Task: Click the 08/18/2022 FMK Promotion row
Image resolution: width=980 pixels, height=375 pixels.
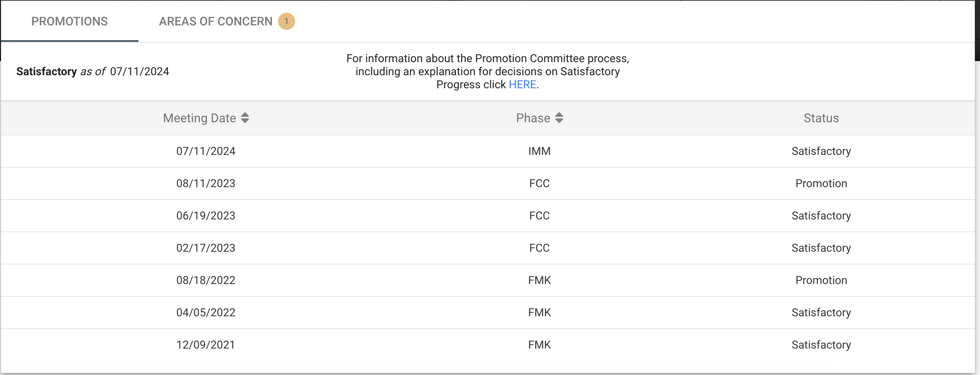Action: pos(488,280)
